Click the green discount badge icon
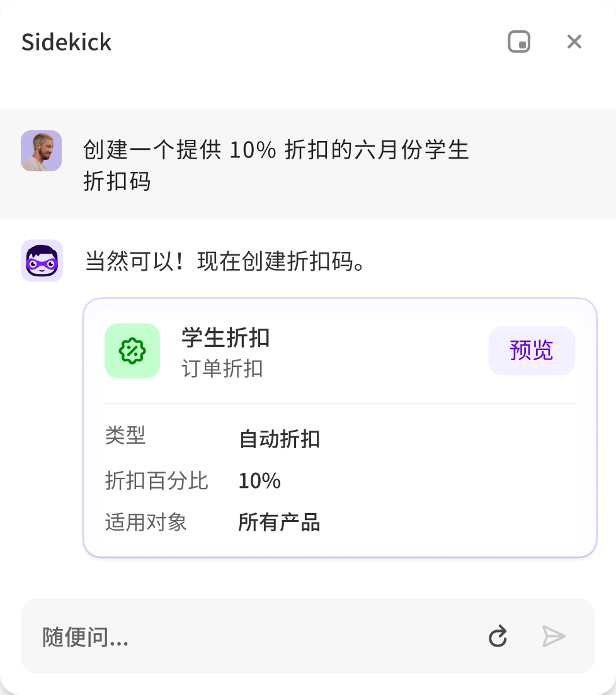Viewport: 616px width, 695px height. pyautogui.click(x=132, y=351)
